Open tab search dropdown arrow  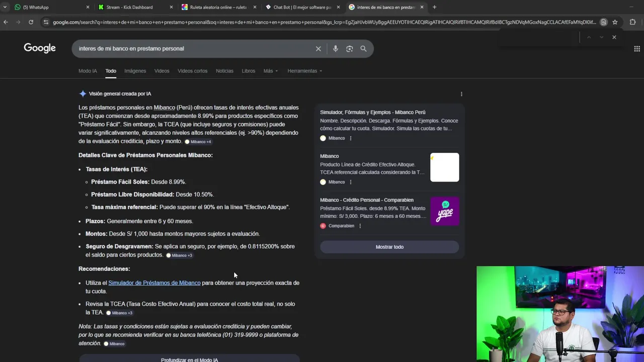point(5,7)
